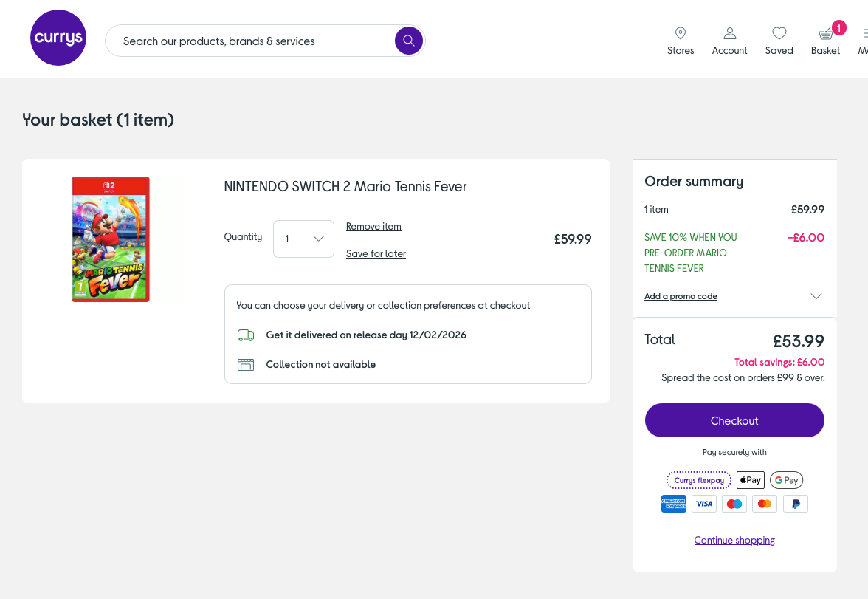The width and height of the screenshot is (868, 599).
Task: Click the Save for later link
Action: [x=376, y=254]
